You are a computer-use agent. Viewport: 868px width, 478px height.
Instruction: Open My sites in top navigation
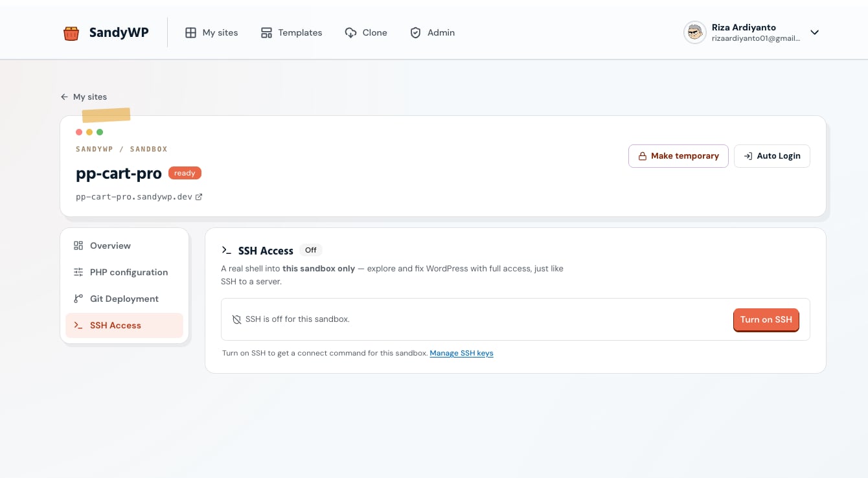coord(212,32)
